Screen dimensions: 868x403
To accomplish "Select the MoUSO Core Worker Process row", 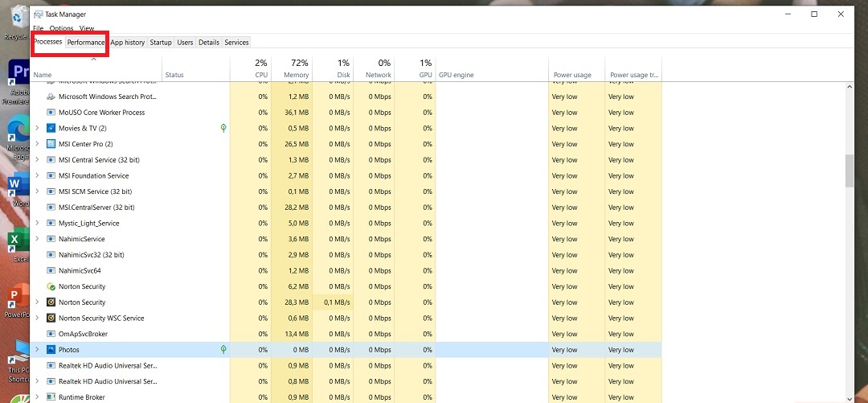I will tap(346, 112).
